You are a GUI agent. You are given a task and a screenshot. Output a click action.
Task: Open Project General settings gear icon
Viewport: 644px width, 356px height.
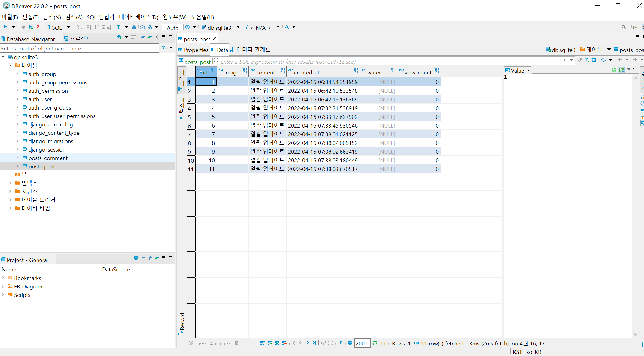click(x=136, y=258)
